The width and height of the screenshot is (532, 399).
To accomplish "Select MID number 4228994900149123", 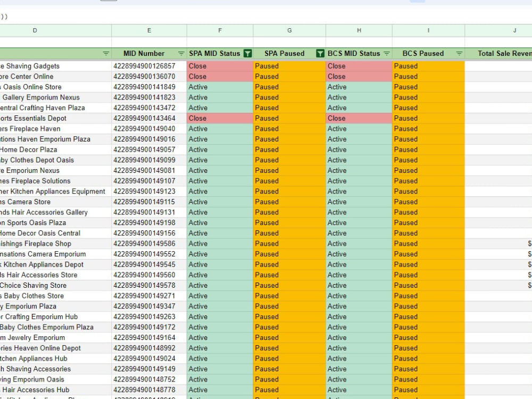I will tap(149, 192).
